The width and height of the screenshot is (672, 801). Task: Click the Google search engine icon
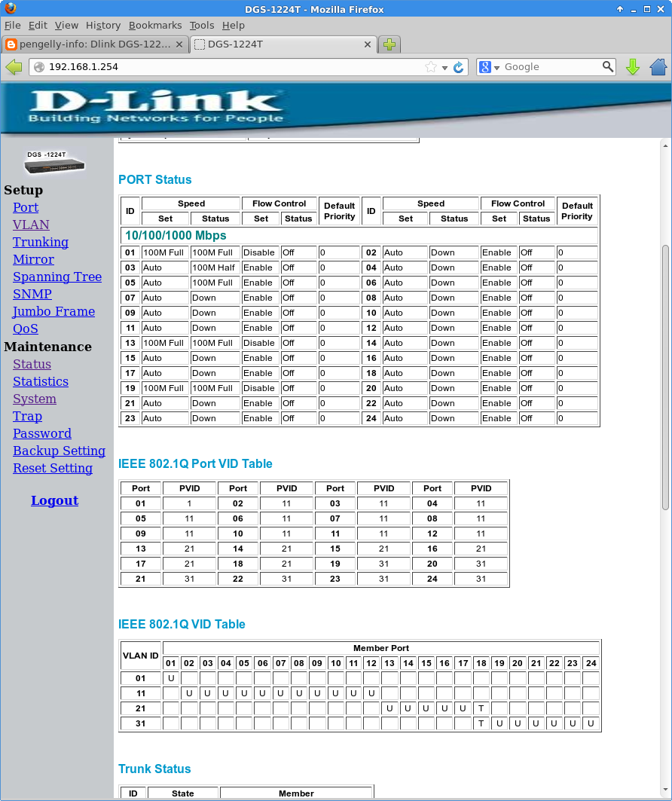point(485,67)
